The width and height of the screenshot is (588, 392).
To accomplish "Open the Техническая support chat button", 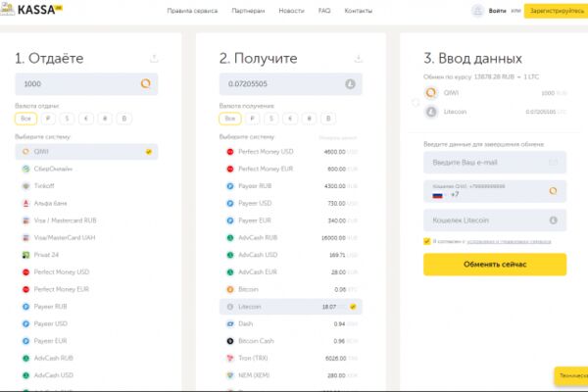I will tap(571, 375).
